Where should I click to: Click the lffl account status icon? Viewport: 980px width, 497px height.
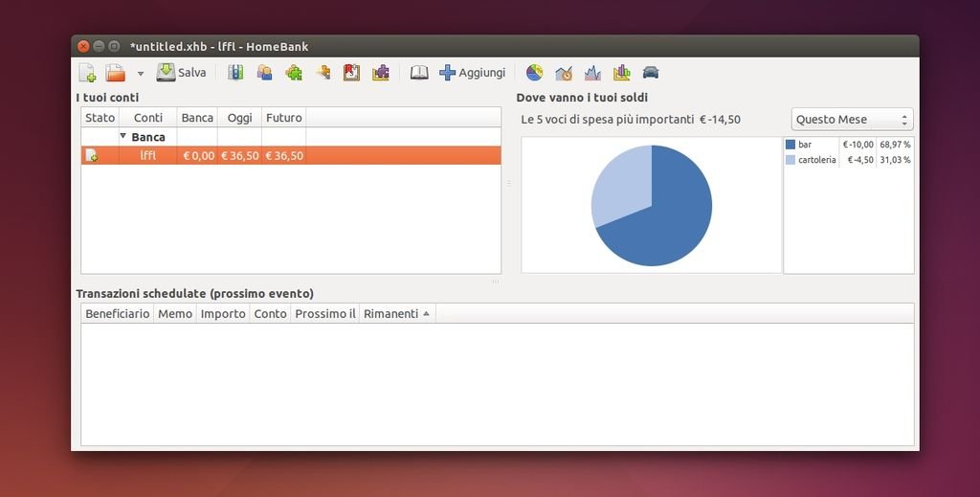(x=92, y=156)
